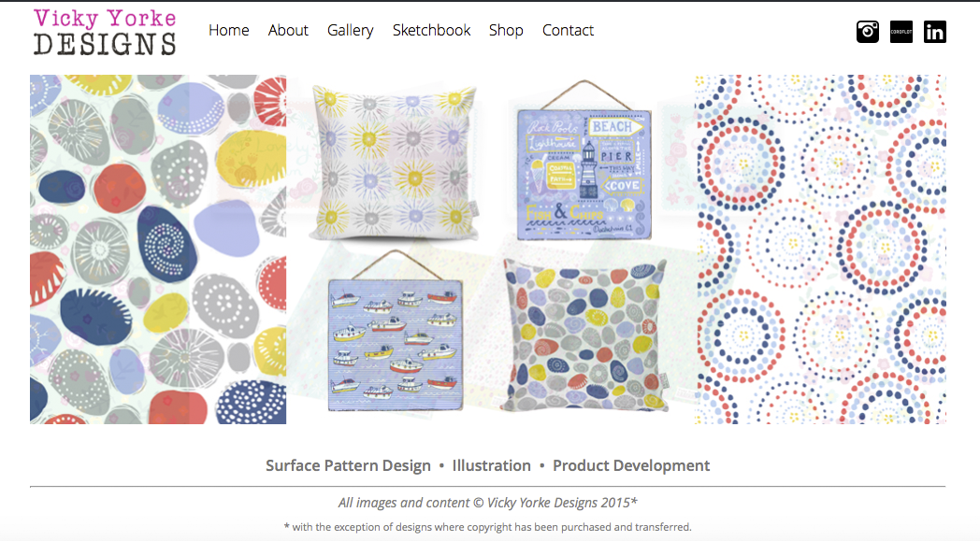Visit the Shop page

coord(506,30)
